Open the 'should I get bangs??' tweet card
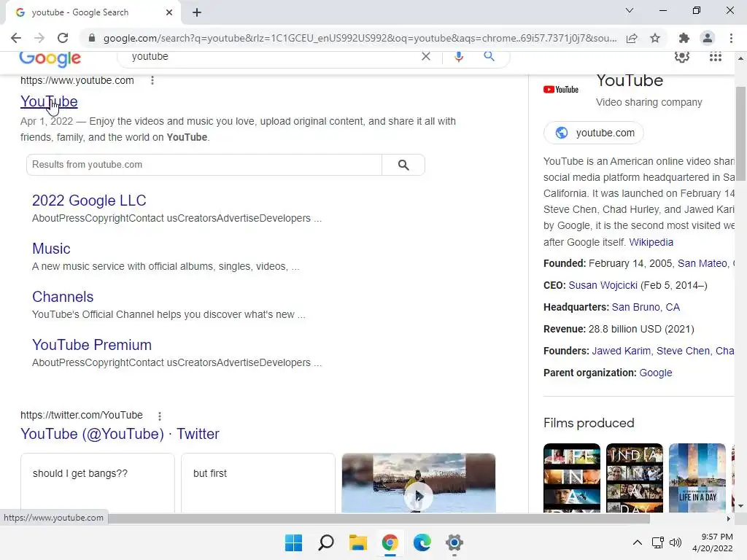Screen dimensions: 747x560 pos(98,483)
